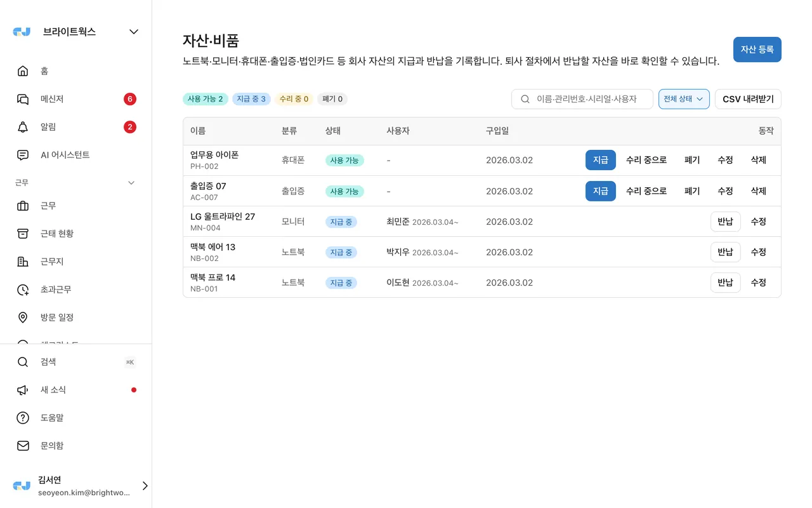
Task: Click user name 최민준
Action: coord(398,222)
